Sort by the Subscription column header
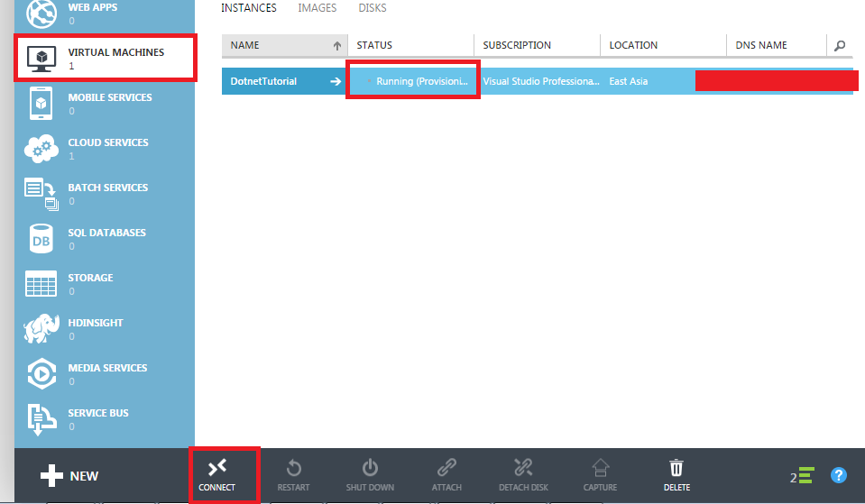 pos(538,45)
